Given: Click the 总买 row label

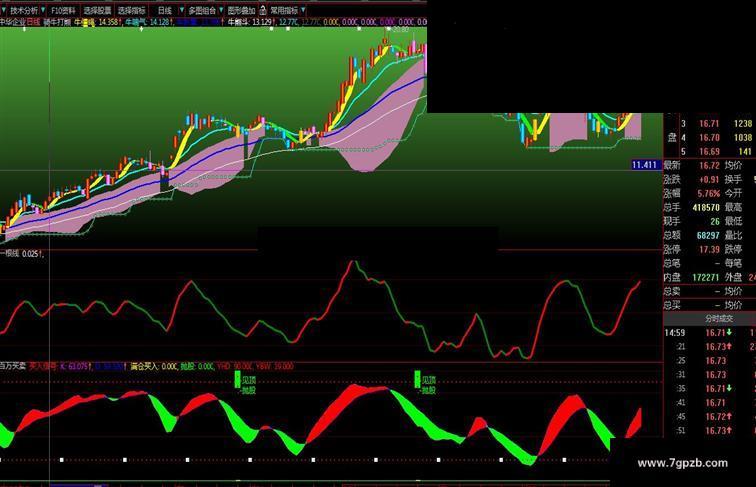Looking at the screenshot, I should click(672, 306).
